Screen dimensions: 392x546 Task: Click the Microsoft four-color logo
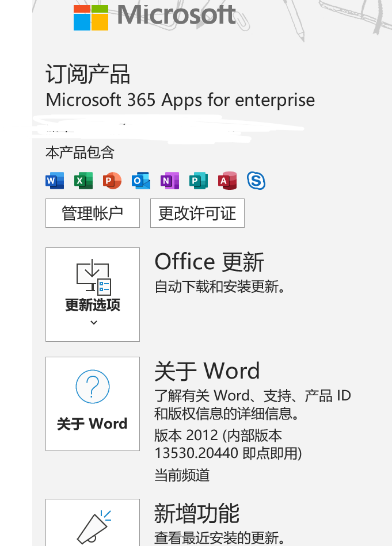(x=91, y=18)
